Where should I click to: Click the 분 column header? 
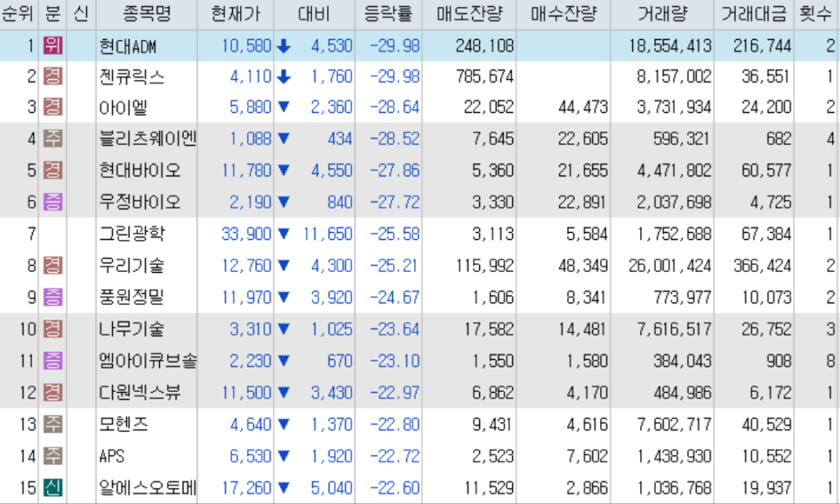click(x=52, y=14)
